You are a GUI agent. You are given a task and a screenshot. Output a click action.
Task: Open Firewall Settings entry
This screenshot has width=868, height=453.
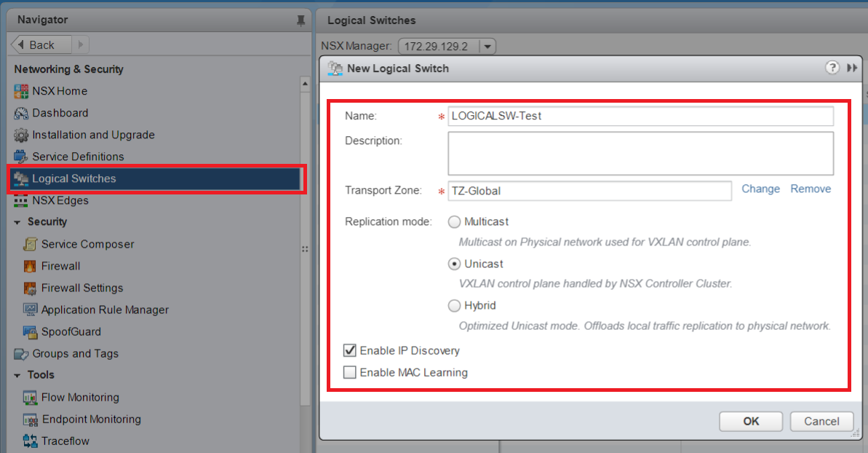click(82, 288)
